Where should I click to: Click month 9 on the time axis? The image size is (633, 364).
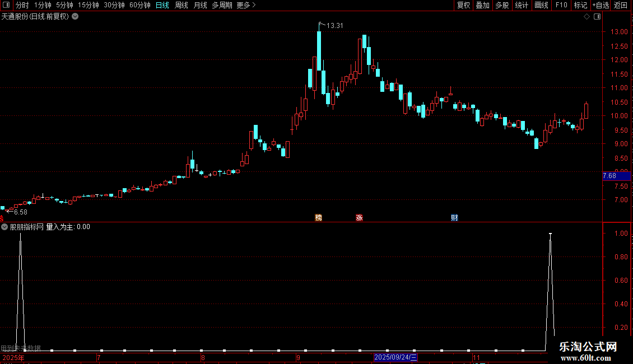298,357
